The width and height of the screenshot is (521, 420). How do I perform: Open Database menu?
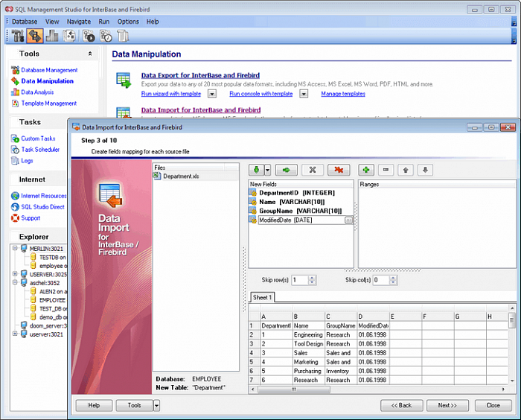25,22
